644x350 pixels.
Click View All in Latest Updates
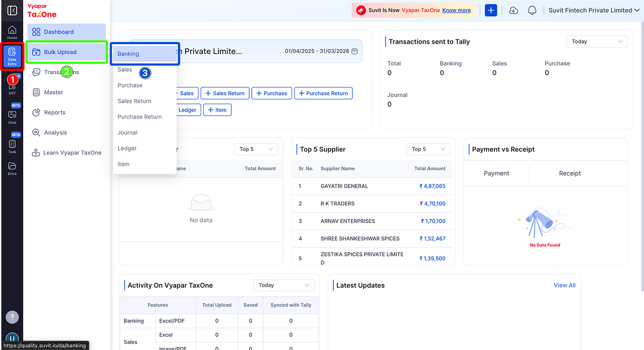[x=564, y=285]
